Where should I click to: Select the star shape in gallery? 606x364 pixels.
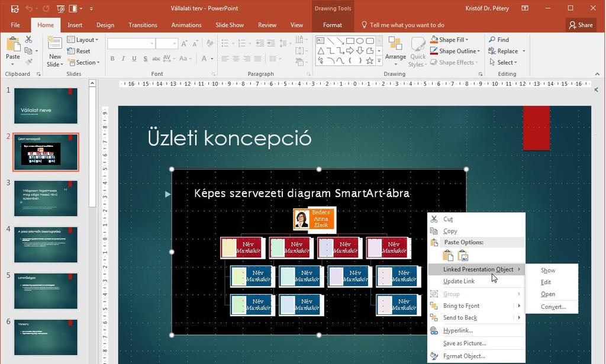pos(369,60)
